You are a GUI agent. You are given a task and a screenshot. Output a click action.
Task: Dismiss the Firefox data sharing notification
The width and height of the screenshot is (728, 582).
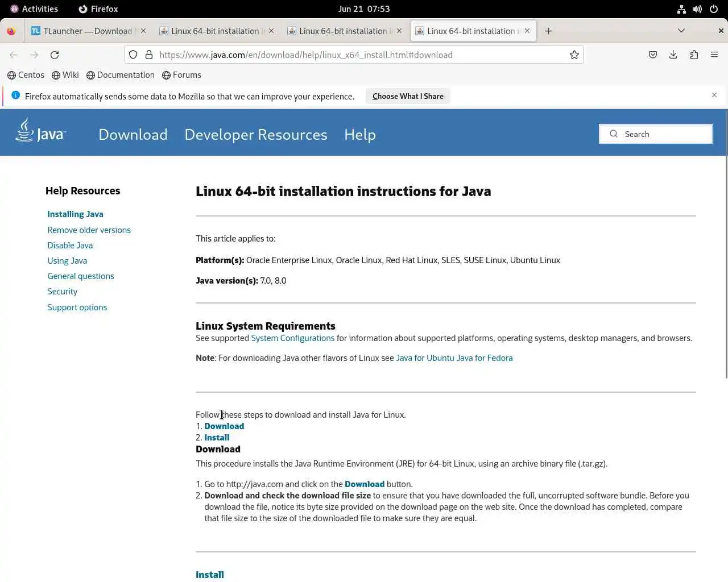pos(714,95)
